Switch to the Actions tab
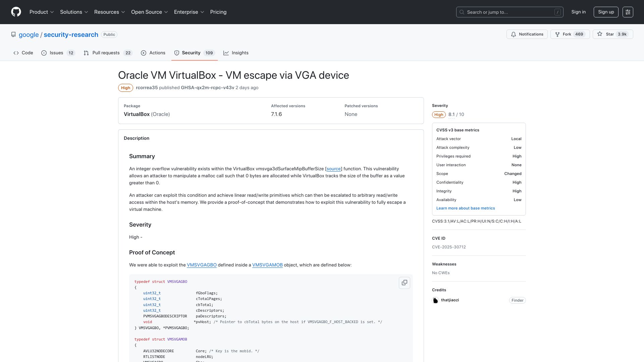The image size is (644, 362). (x=153, y=53)
